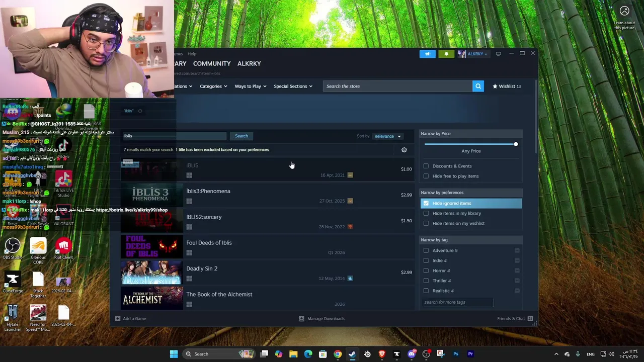Open the İBLİS2:sorcery result
644x362 pixels.
(x=268, y=221)
